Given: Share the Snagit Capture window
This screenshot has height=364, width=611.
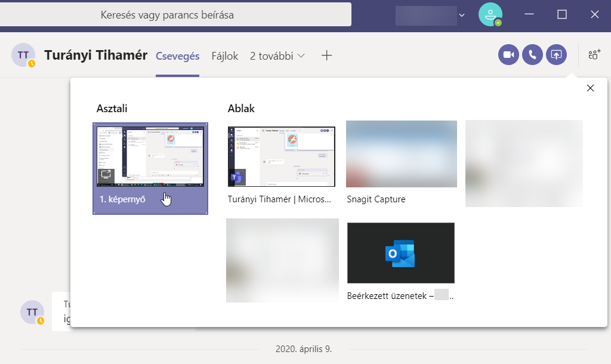Looking at the screenshot, I should pyautogui.click(x=401, y=155).
